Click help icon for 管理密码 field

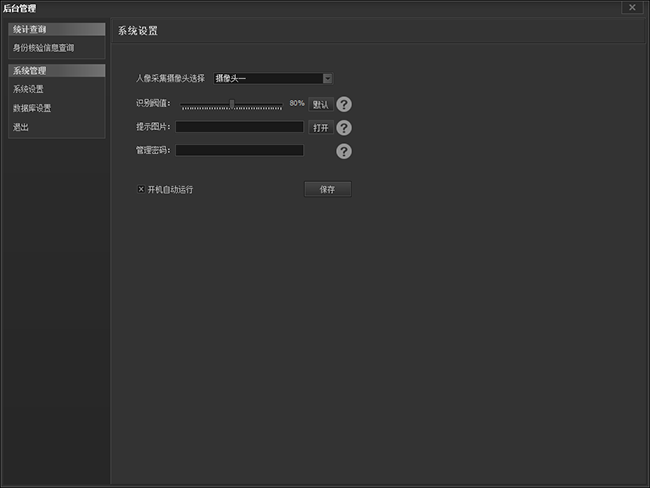click(x=344, y=151)
